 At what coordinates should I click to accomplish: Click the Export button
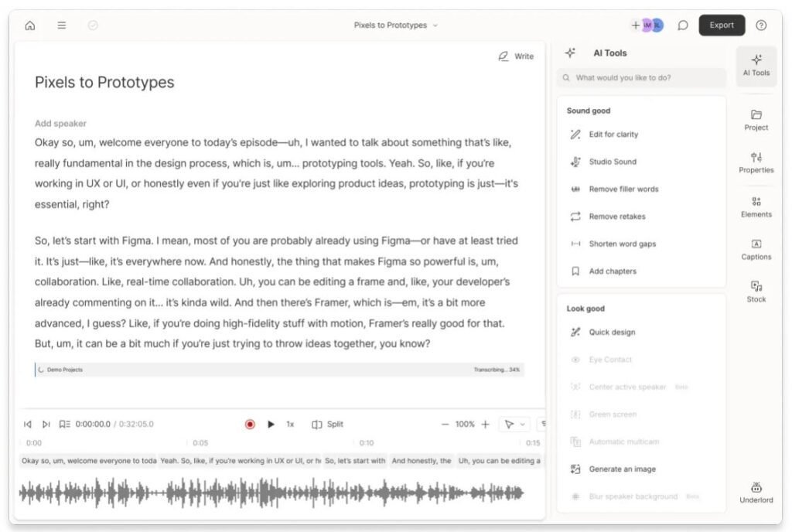[x=722, y=26]
